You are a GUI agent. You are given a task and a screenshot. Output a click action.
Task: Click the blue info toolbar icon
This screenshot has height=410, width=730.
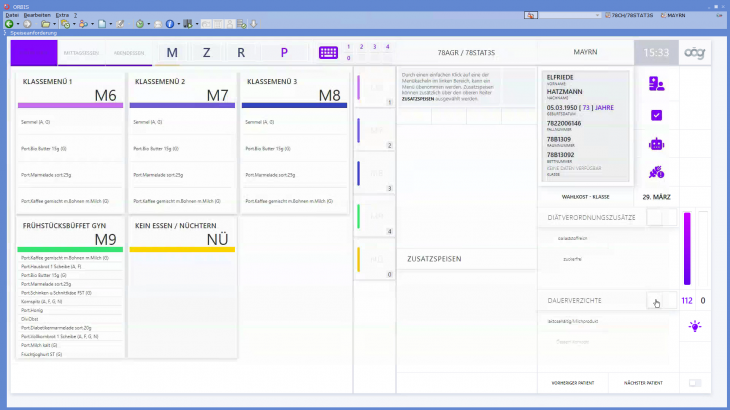pyautogui.click(x=168, y=23)
